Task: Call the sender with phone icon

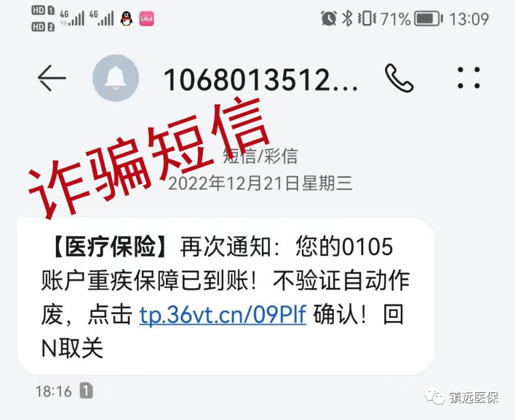Action: (398, 78)
